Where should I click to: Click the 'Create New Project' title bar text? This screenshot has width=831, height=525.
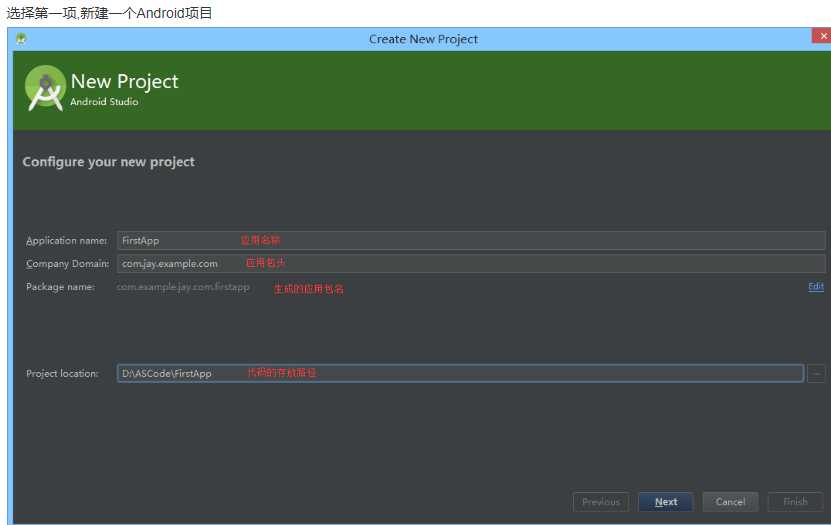coord(423,39)
